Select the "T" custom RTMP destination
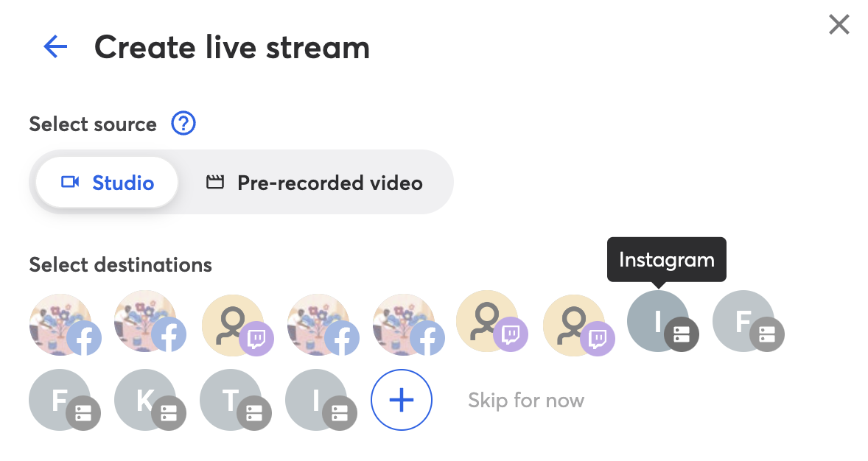Image resolution: width=868 pixels, height=461 pixels. tap(236, 400)
